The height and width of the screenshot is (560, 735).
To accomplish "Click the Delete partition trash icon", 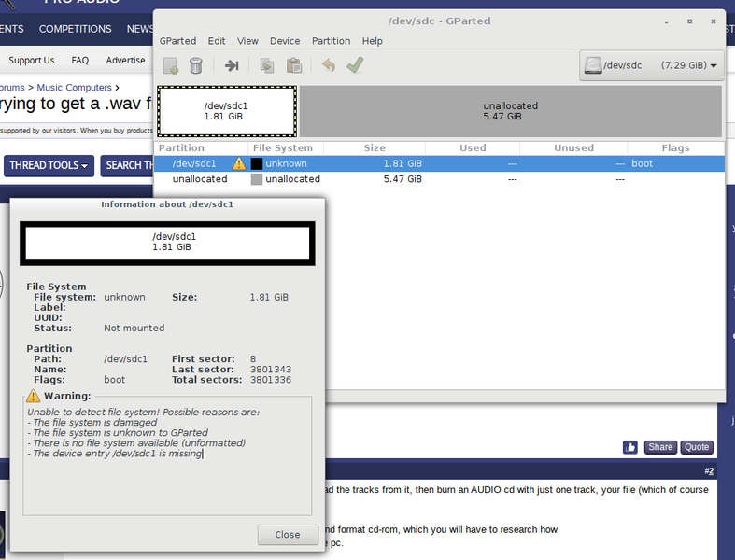I will click(196, 65).
